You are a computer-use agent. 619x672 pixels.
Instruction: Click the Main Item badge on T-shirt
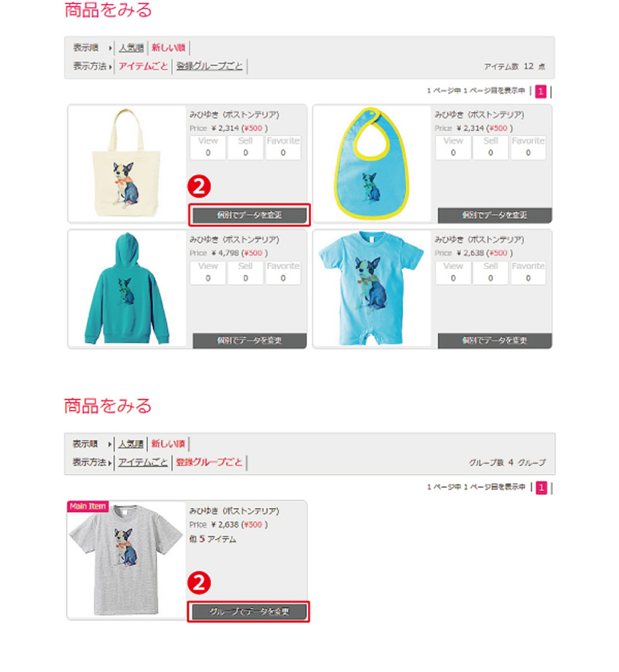[x=87, y=507]
